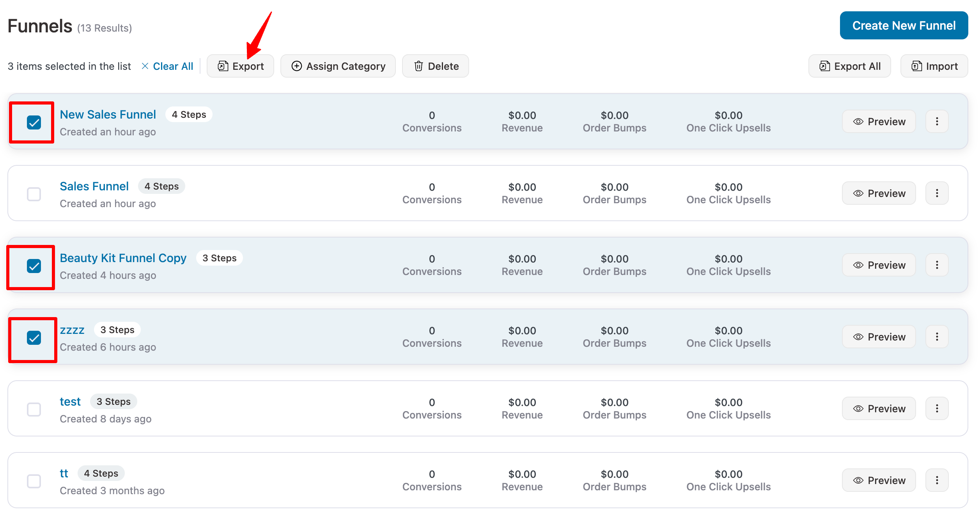The width and height of the screenshot is (980, 509).
Task: Click the '3 Steps' badge on zzzz
Action: (117, 330)
